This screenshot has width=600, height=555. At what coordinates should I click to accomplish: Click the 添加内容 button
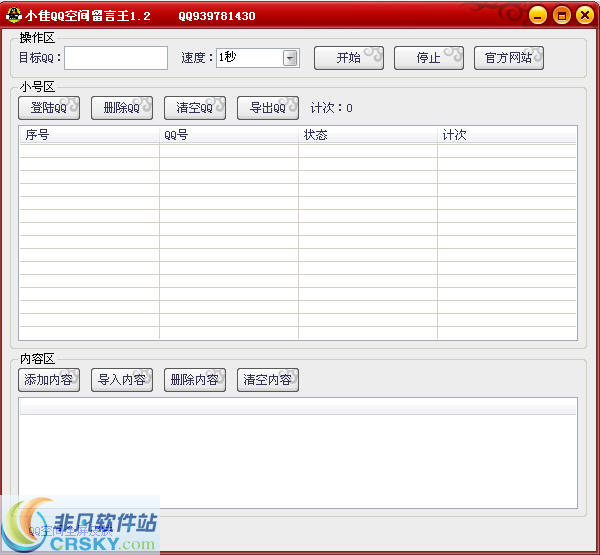coord(49,380)
